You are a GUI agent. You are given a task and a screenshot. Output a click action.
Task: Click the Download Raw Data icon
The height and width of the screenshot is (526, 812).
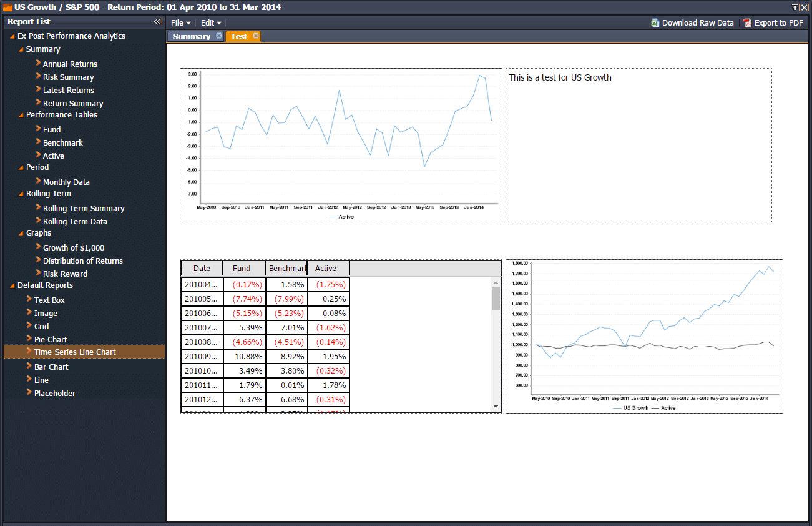655,23
